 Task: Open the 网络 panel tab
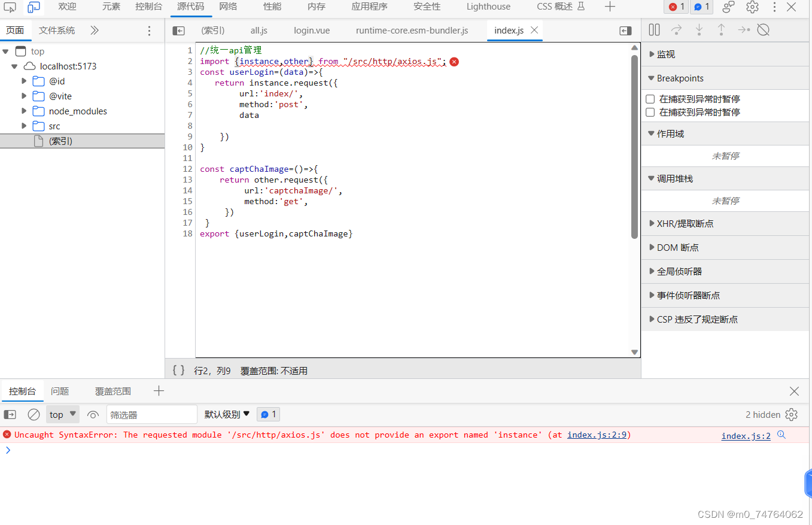click(x=228, y=7)
